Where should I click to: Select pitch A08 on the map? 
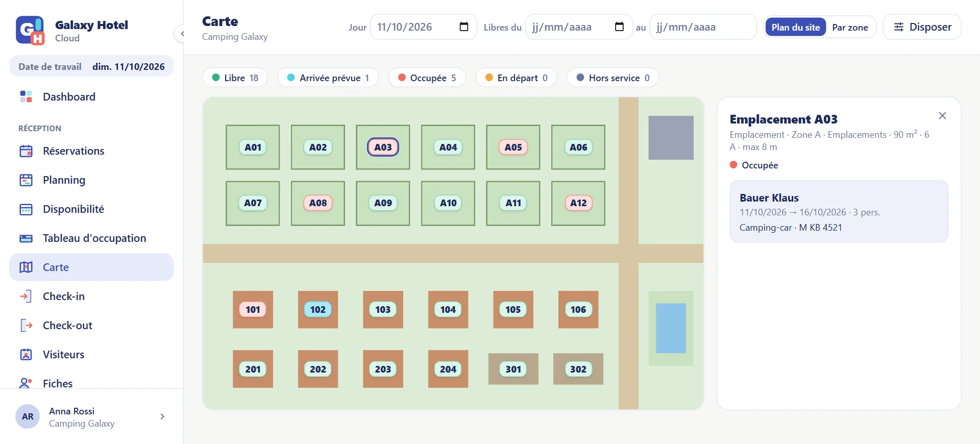pyautogui.click(x=317, y=203)
